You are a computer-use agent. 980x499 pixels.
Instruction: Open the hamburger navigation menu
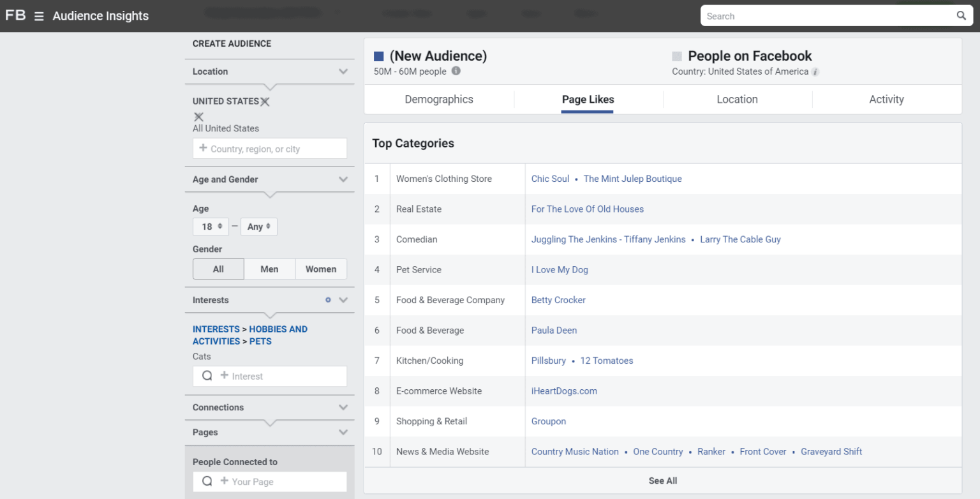coord(38,15)
